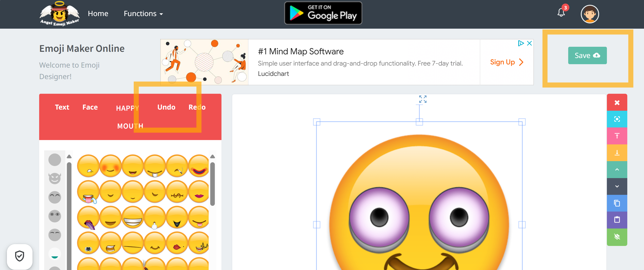Viewport: 644px width, 270px height.
Task: Click the green clear layers icon
Action: click(x=617, y=237)
